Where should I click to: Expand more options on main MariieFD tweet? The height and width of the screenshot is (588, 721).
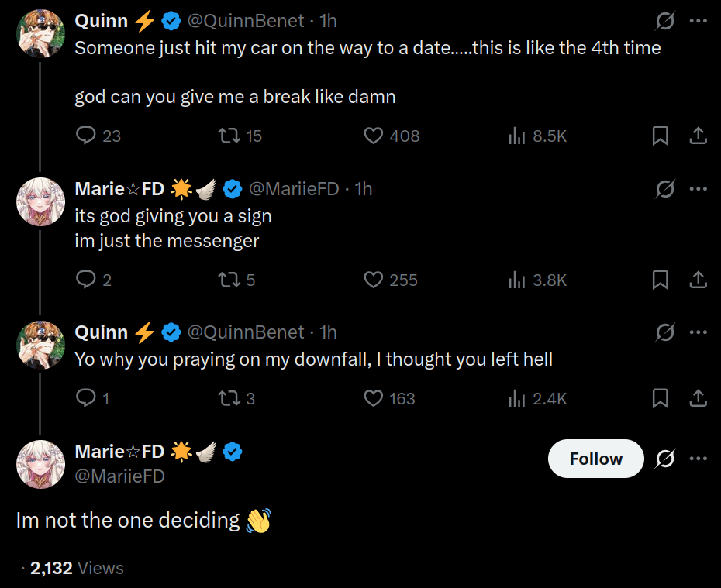coord(698,459)
